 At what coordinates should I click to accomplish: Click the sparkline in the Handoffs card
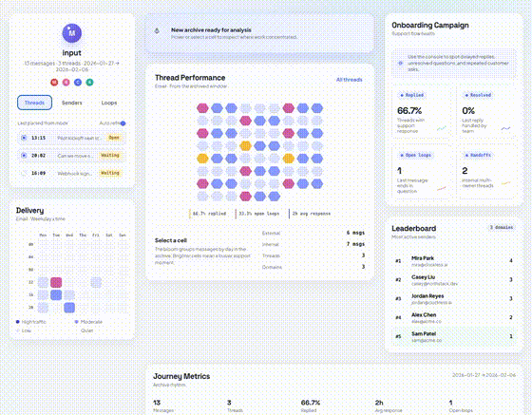pos(505,183)
